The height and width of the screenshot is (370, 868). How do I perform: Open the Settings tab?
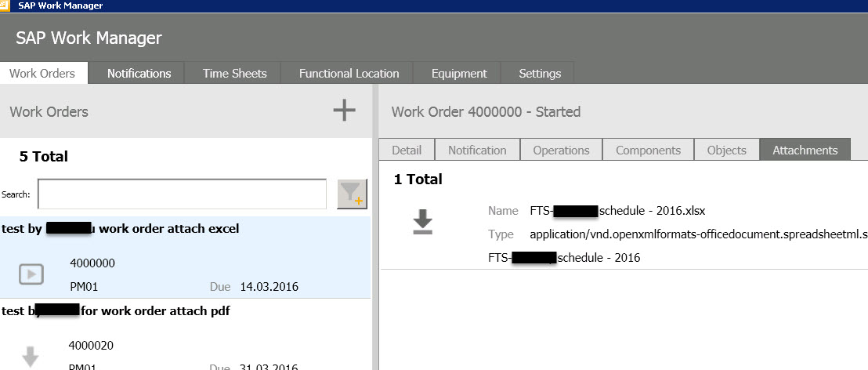(x=540, y=73)
